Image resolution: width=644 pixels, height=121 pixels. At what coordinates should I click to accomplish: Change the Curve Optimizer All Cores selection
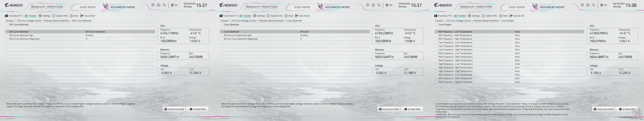(x=304, y=32)
